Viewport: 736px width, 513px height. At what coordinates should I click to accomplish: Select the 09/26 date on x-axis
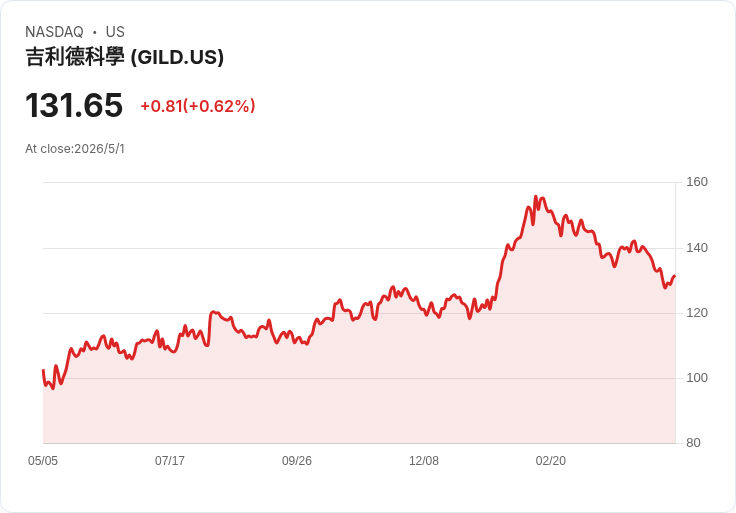tap(297, 460)
